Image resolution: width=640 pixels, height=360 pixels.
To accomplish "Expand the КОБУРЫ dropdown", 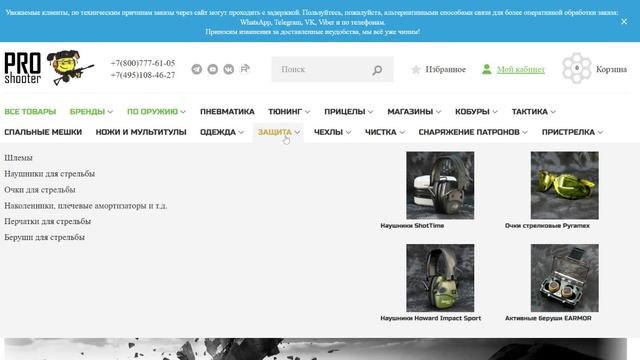I will pyautogui.click(x=476, y=111).
